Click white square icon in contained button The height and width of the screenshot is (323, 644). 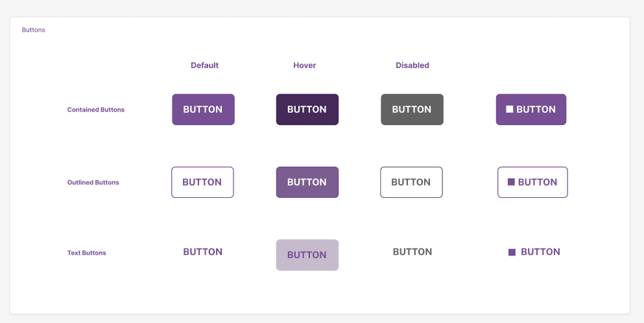click(x=509, y=110)
